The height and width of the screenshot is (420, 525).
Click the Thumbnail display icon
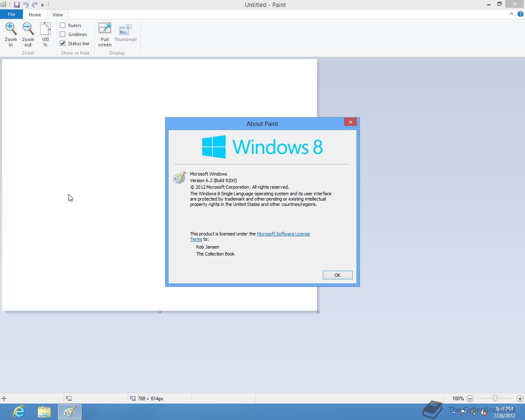125,30
